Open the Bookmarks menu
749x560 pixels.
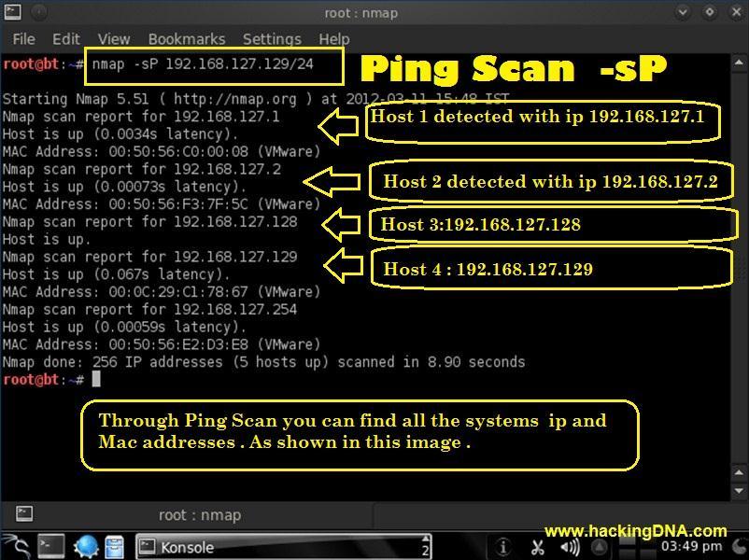(187, 38)
